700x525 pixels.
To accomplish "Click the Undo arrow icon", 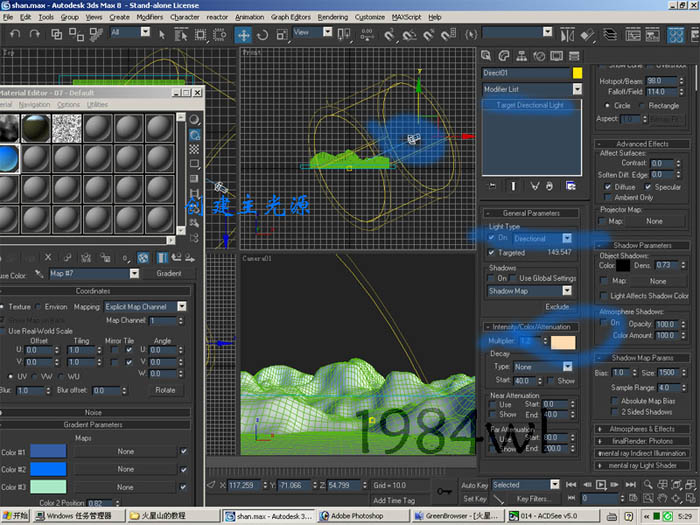I will click(x=15, y=34).
